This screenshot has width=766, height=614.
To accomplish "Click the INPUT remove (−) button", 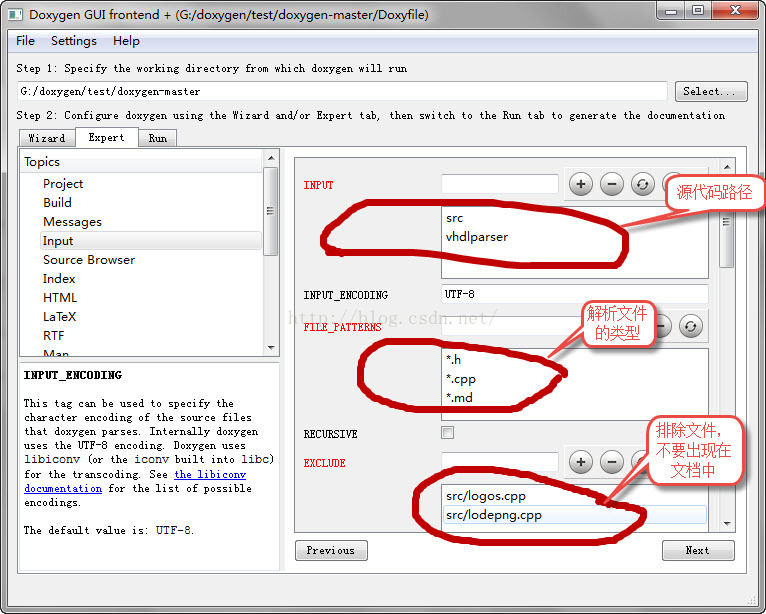I will pyautogui.click(x=612, y=184).
